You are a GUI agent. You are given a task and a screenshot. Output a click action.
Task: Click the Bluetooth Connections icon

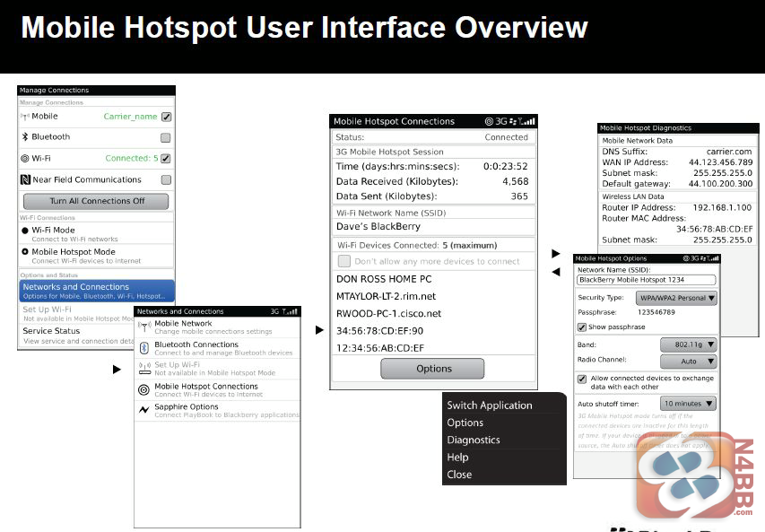coord(143,348)
